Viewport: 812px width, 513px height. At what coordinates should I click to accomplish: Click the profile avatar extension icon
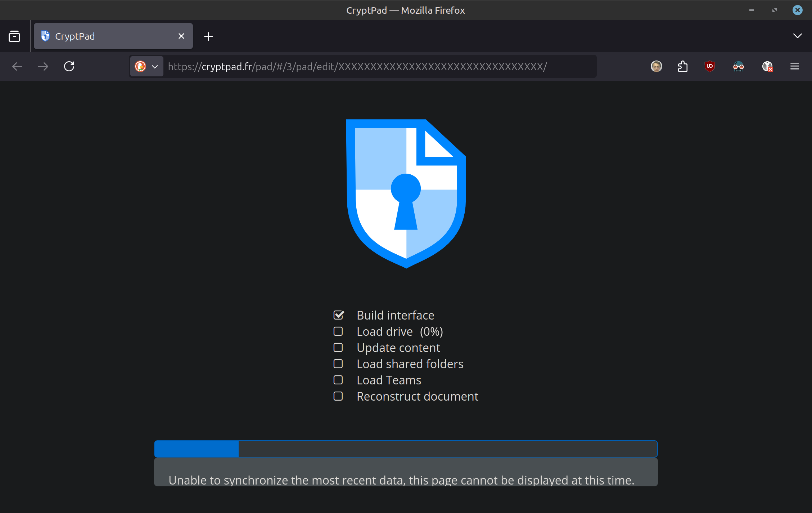pos(656,66)
